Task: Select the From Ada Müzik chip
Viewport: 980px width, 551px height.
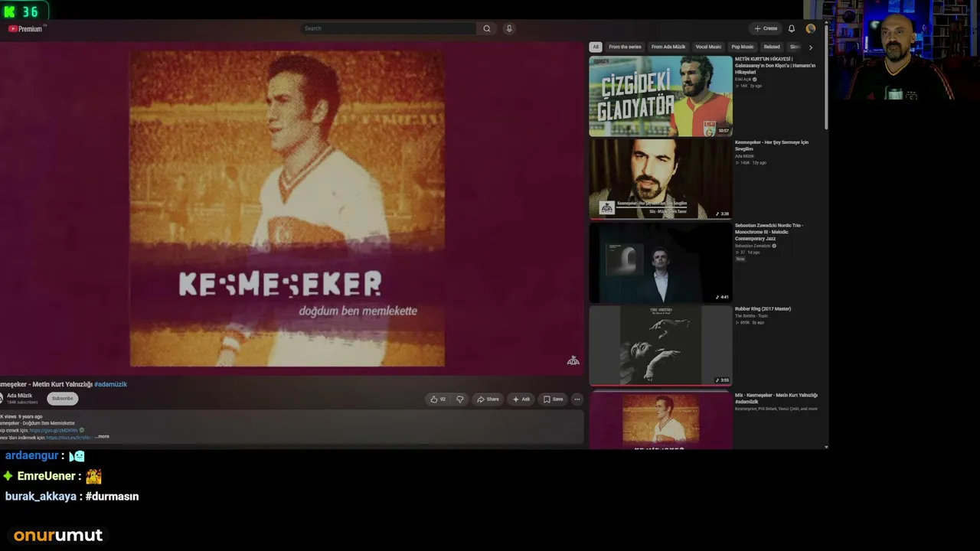Action: pos(668,47)
